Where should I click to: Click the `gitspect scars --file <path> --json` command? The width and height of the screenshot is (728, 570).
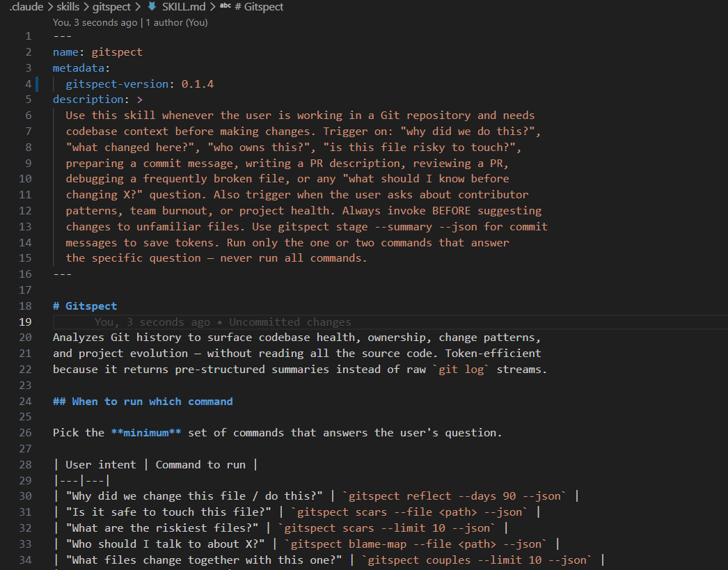(x=409, y=512)
